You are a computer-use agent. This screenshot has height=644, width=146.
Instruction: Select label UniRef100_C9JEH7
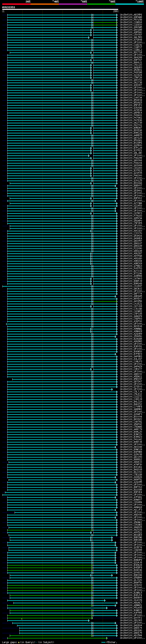tap(131, 286)
